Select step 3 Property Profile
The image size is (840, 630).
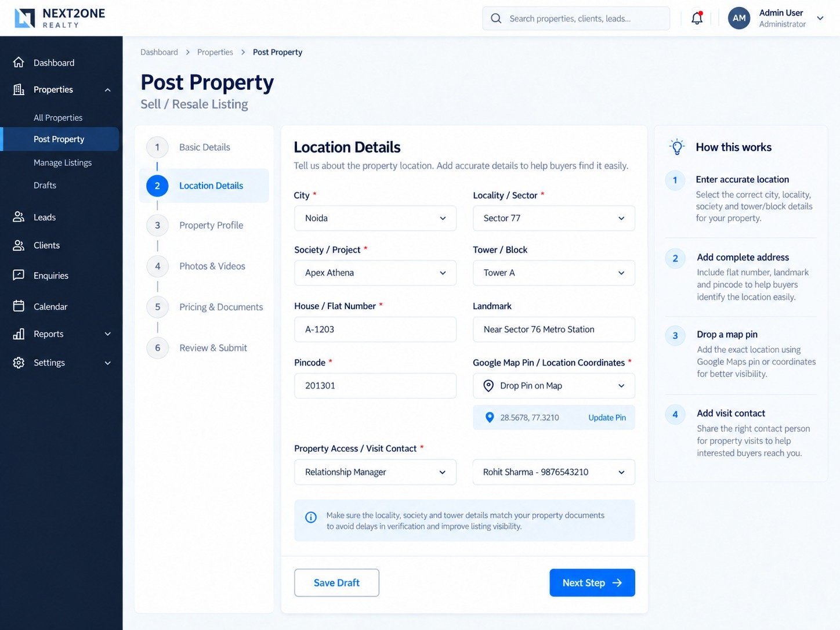(204, 225)
